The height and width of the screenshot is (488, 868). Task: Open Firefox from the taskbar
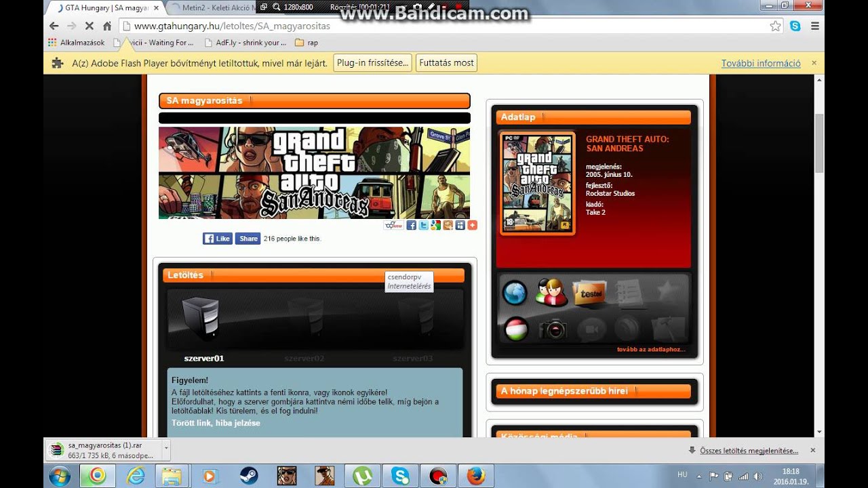tap(475, 476)
